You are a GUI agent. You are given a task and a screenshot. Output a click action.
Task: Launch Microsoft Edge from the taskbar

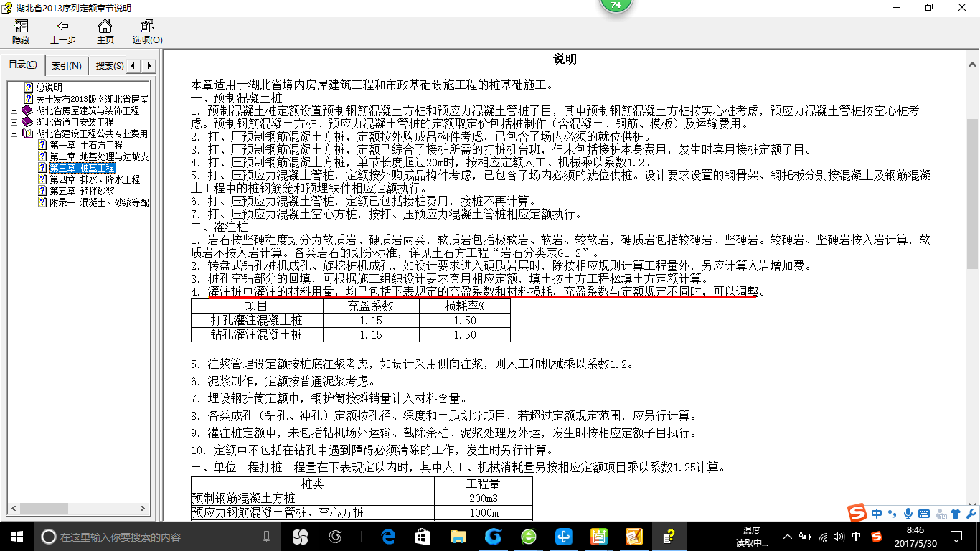[x=388, y=536]
